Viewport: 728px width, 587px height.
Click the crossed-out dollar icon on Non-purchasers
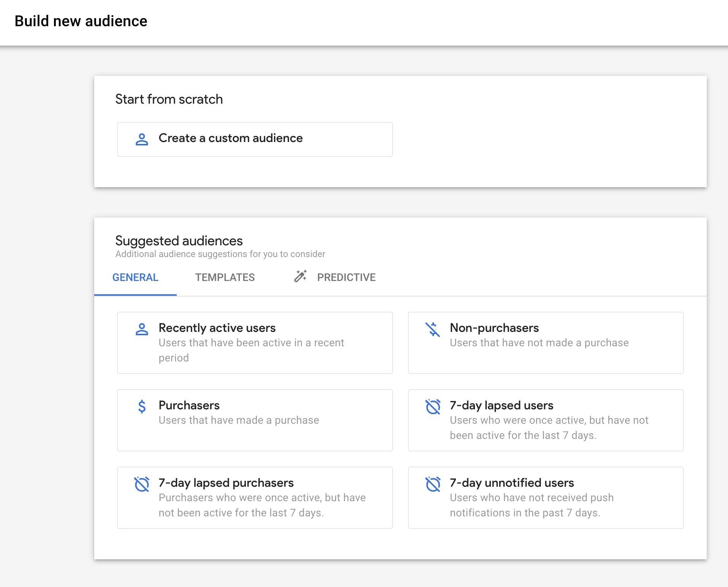[433, 329]
